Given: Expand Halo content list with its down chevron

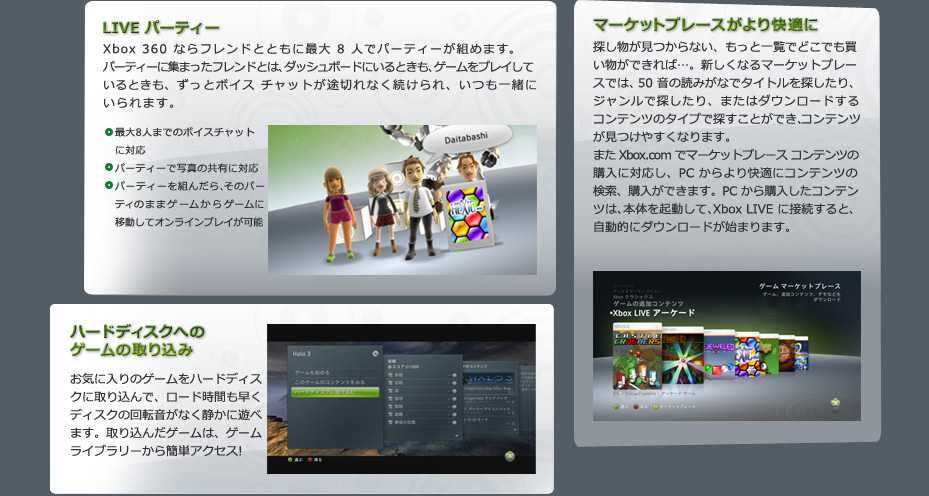Looking at the screenshot, I should click(515, 431).
